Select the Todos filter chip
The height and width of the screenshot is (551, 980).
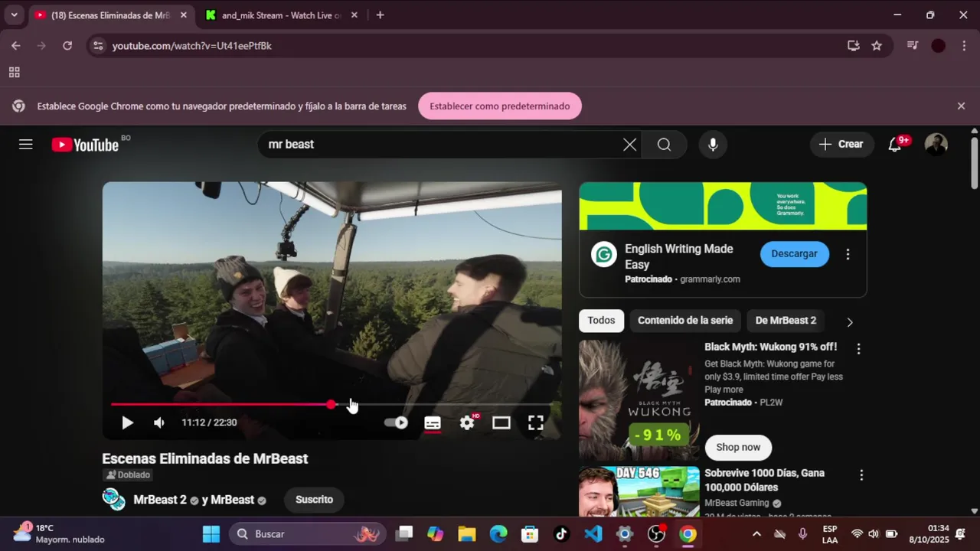point(601,321)
